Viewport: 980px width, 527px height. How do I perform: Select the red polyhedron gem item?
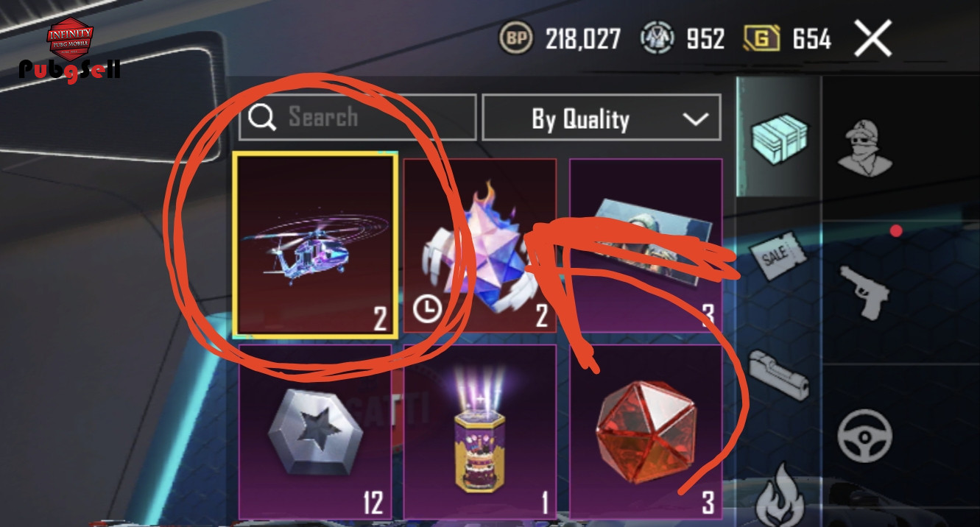click(646, 431)
